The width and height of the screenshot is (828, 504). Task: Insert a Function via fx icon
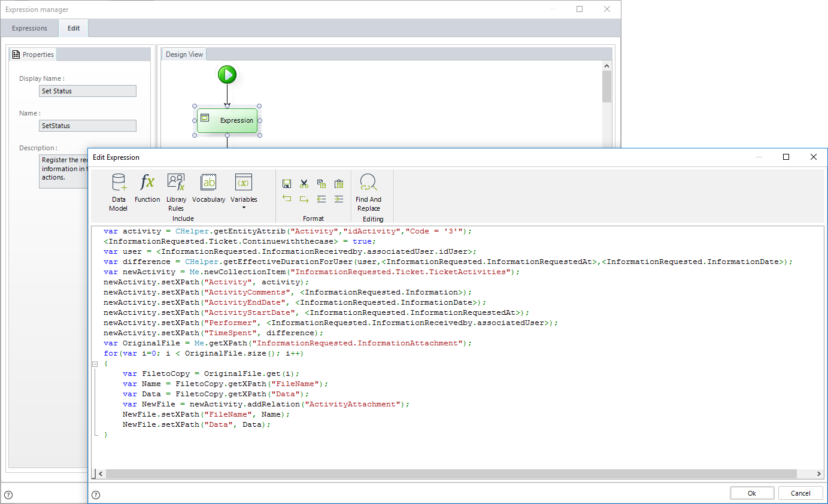(147, 189)
